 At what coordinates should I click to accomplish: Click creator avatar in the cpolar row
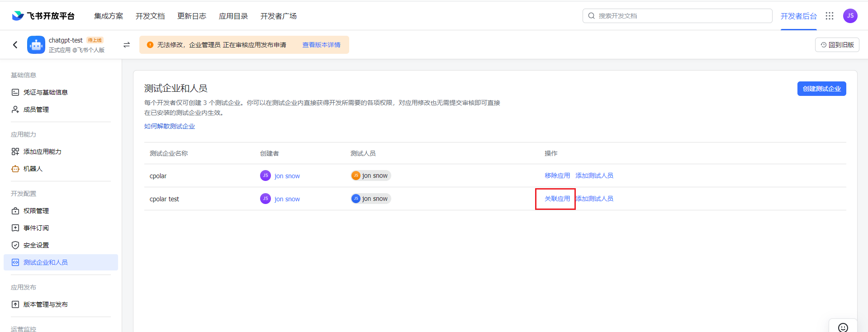tap(266, 175)
